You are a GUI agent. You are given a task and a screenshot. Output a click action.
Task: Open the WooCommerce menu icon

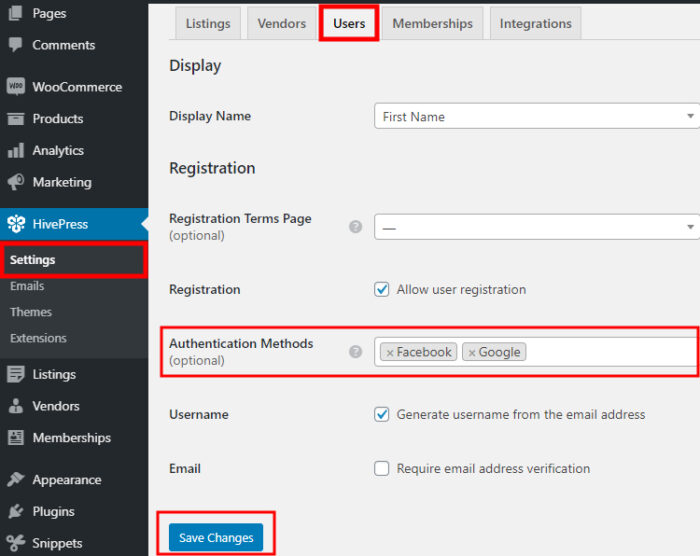pos(16,86)
